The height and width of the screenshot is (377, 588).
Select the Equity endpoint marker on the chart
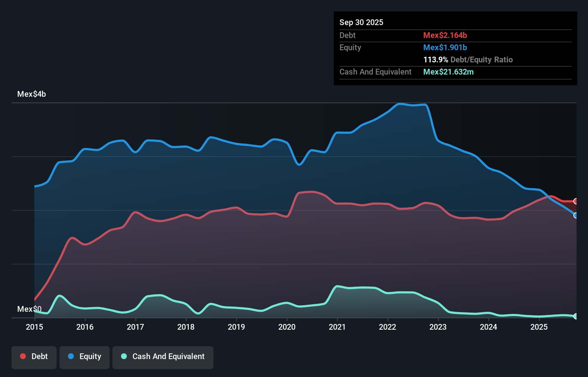click(x=575, y=215)
